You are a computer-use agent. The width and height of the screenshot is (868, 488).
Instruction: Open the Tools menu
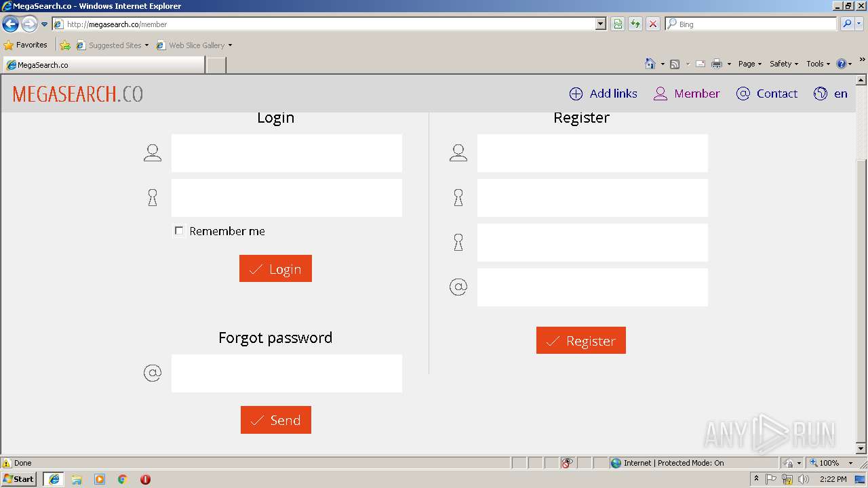click(818, 64)
